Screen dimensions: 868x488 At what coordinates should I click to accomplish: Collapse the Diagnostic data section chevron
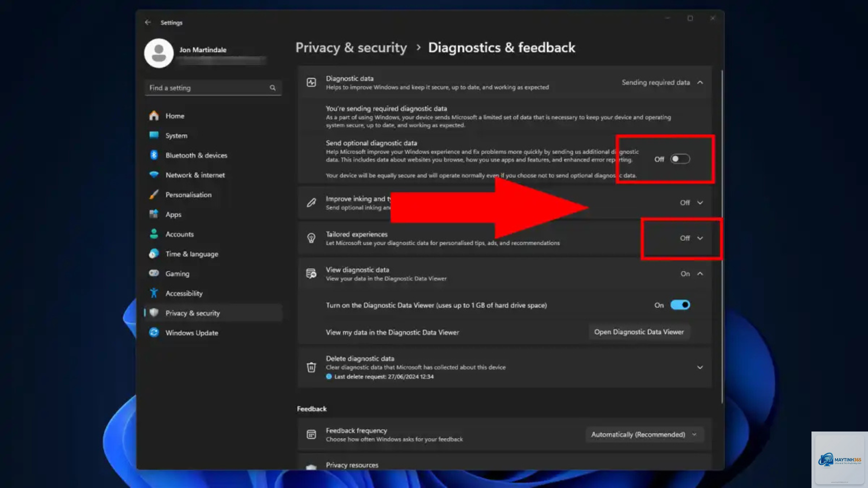tap(700, 82)
